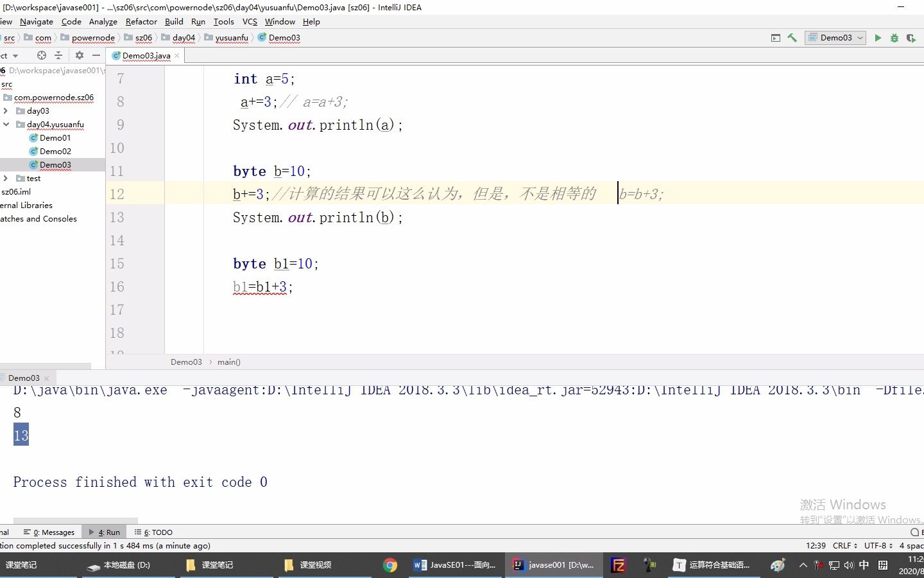
Task: Click the 12:39 caret position indicator
Action: click(816, 545)
